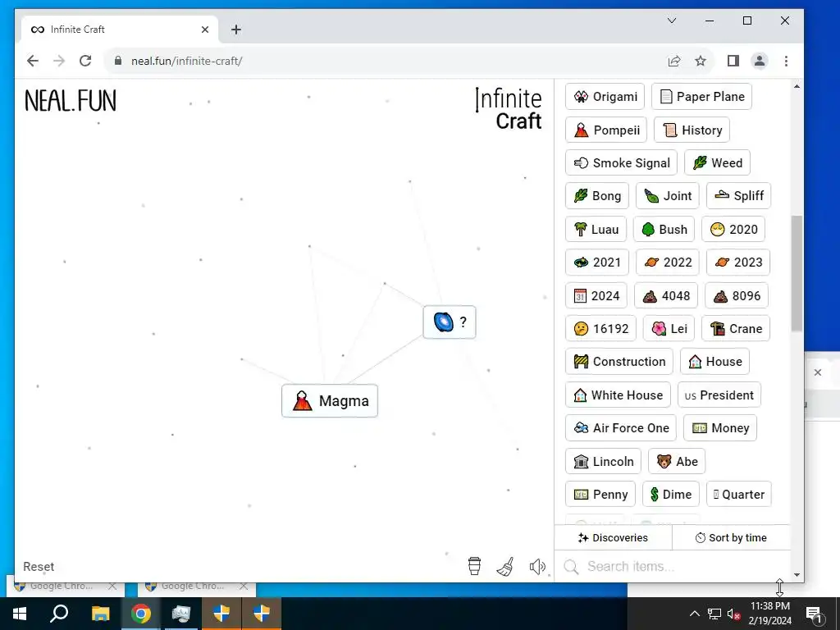
Task: Pick the Origami item
Action: (605, 97)
